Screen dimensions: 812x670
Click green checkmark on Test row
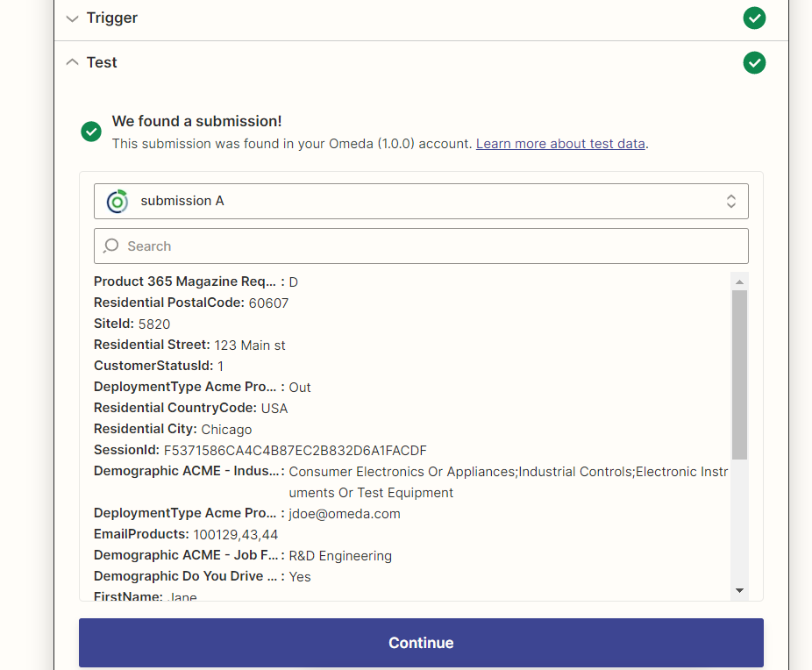754,62
